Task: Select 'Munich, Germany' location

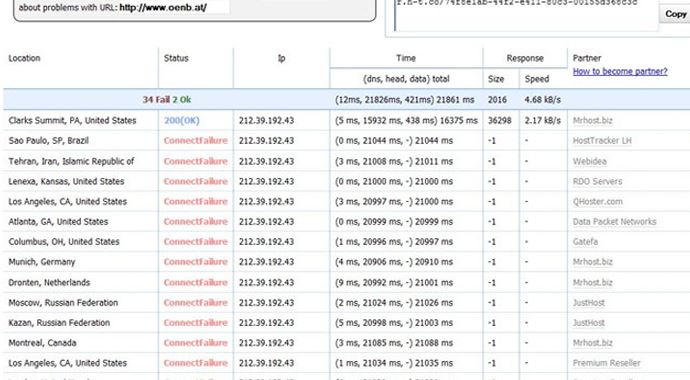Action: click(x=42, y=262)
